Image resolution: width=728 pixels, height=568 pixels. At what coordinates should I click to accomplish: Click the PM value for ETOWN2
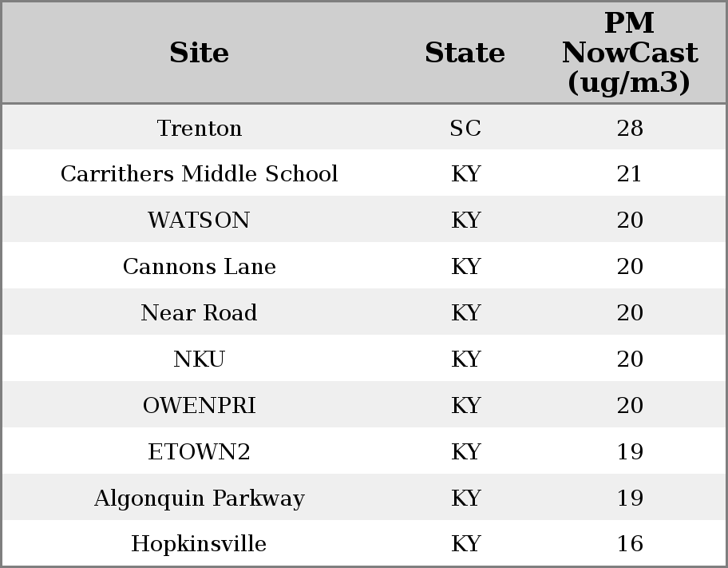(x=630, y=452)
